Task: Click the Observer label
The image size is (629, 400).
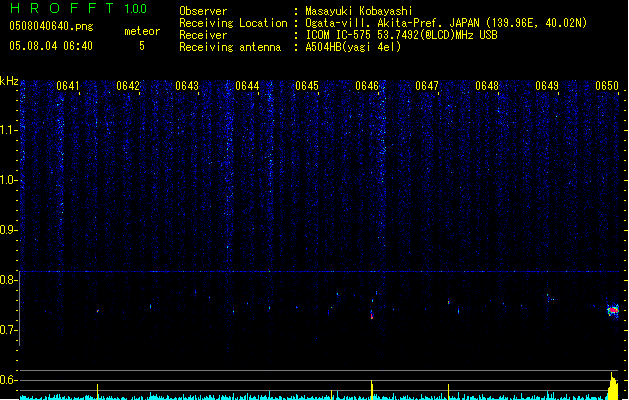Action: [x=203, y=11]
